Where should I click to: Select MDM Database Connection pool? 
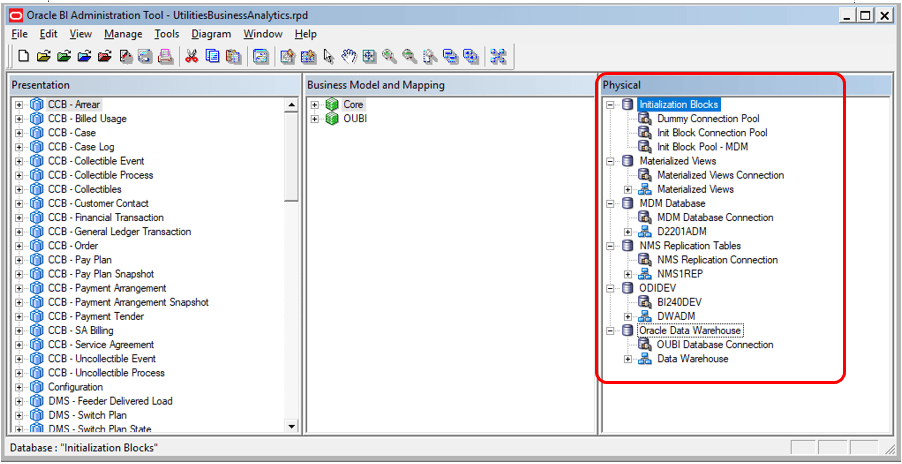[x=715, y=218]
